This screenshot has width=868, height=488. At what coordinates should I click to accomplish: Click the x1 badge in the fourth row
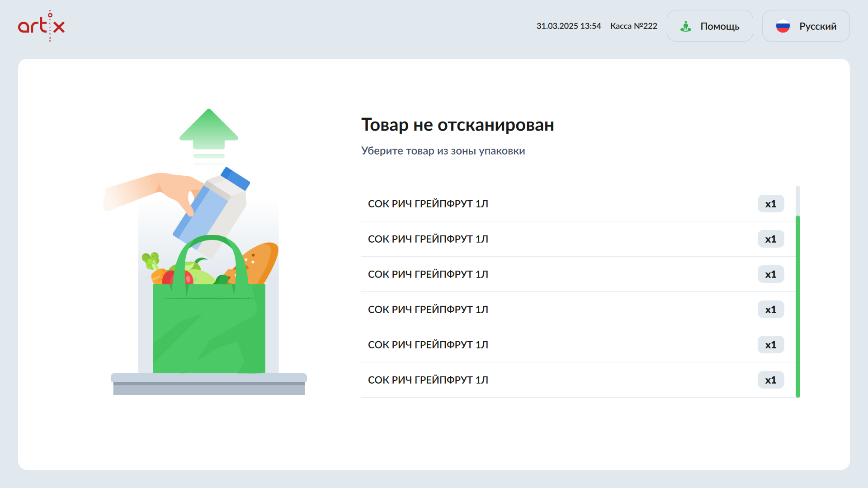tap(770, 310)
